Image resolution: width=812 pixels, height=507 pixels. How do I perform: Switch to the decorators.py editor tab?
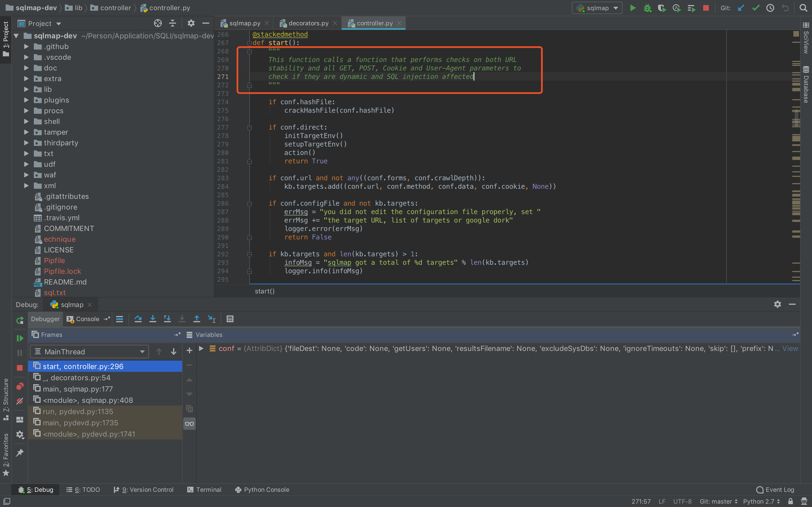pos(308,23)
